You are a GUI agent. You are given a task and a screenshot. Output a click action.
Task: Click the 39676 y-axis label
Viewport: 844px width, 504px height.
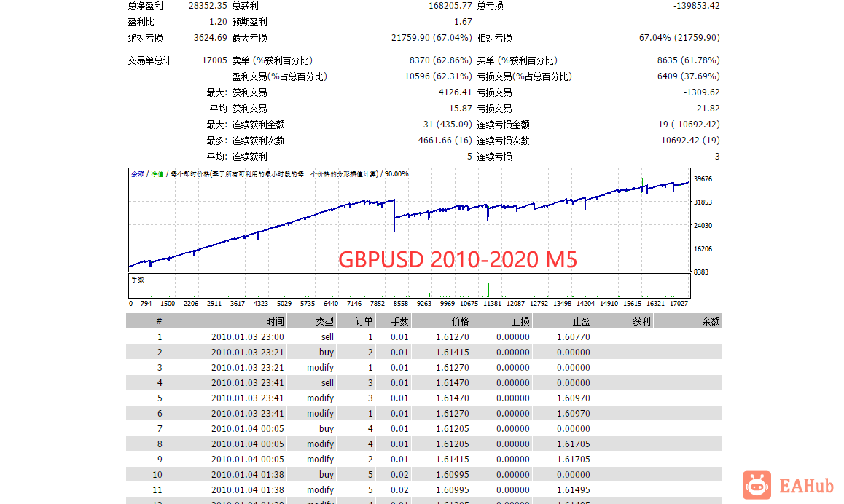(703, 179)
